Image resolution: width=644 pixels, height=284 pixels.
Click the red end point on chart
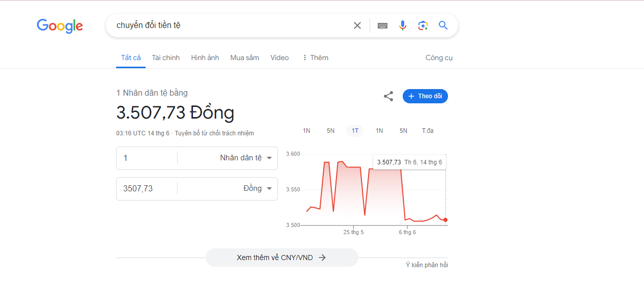click(x=445, y=220)
